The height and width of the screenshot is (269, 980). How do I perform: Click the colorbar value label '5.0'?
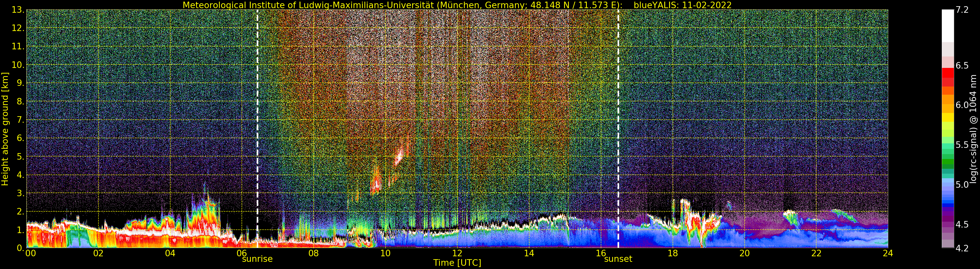962,184
